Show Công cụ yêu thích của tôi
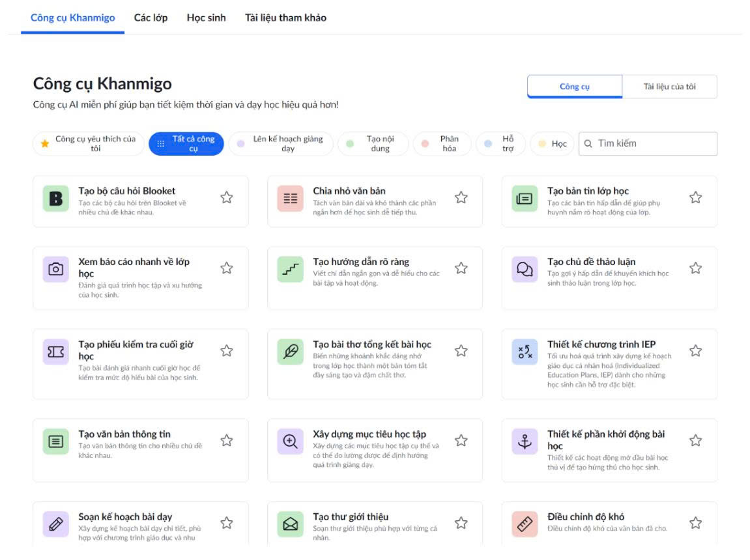Image resolution: width=750 pixels, height=560 pixels. (x=89, y=144)
